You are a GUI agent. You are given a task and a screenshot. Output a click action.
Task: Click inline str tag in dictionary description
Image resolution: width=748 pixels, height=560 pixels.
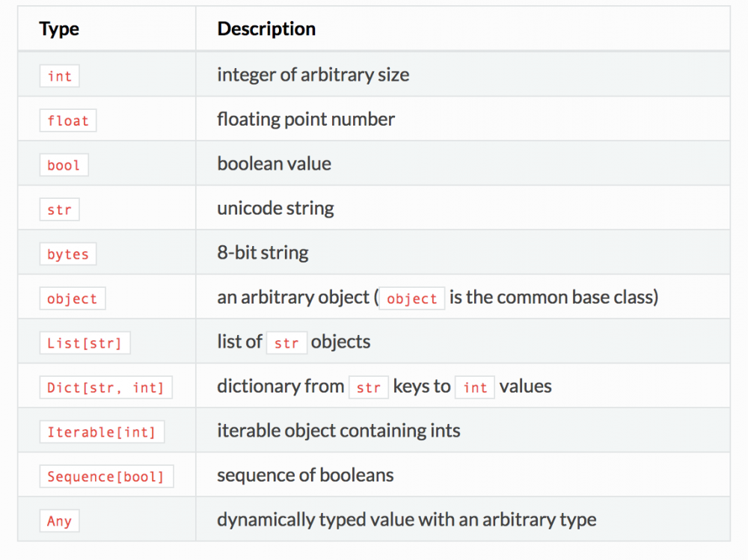tap(368, 388)
